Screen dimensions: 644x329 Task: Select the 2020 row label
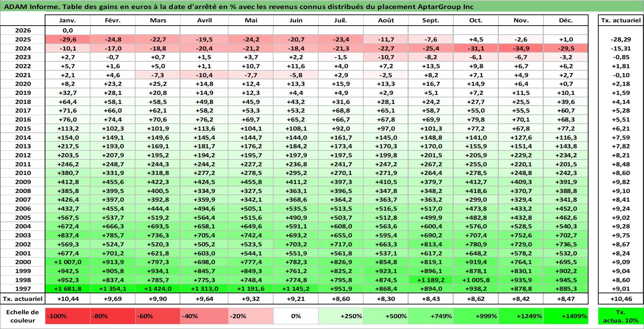(23, 84)
